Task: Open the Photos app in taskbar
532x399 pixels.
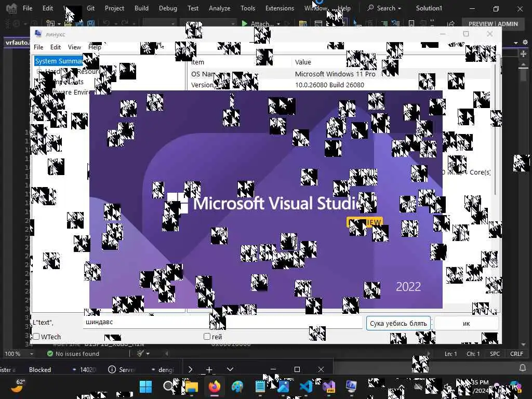Action: tap(283, 387)
